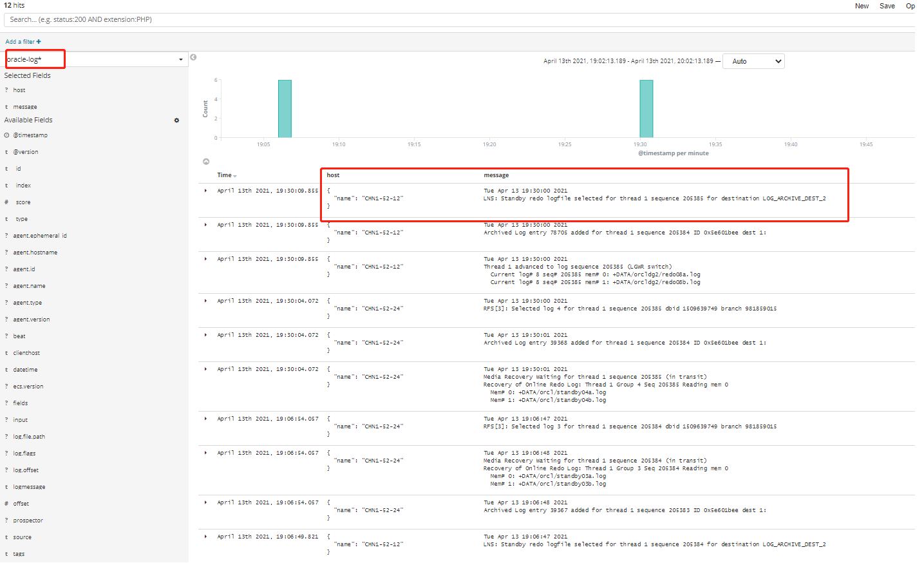Collapse the histogram panel with the up chevron
The width and height of the screenshot is (924, 563).
(x=206, y=161)
